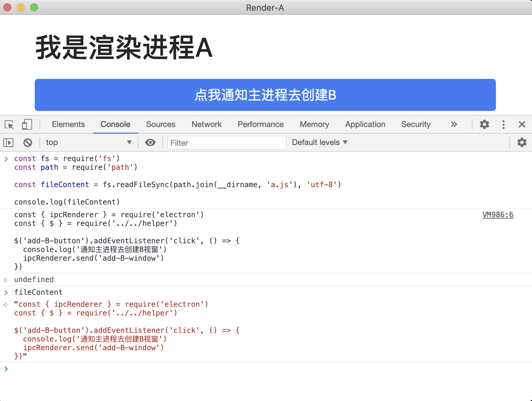Click the yellow minimize window button
The image size is (532, 401).
(21, 7)
